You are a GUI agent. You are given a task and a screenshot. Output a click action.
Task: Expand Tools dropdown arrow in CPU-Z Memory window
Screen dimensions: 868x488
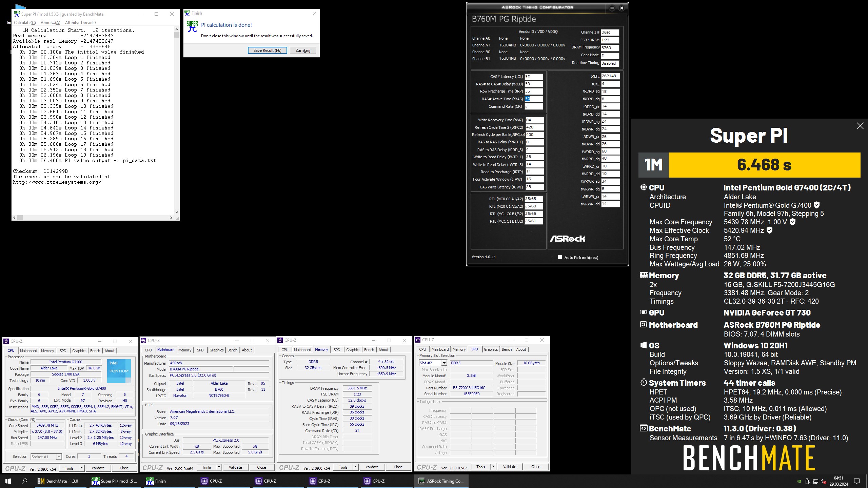355,467
